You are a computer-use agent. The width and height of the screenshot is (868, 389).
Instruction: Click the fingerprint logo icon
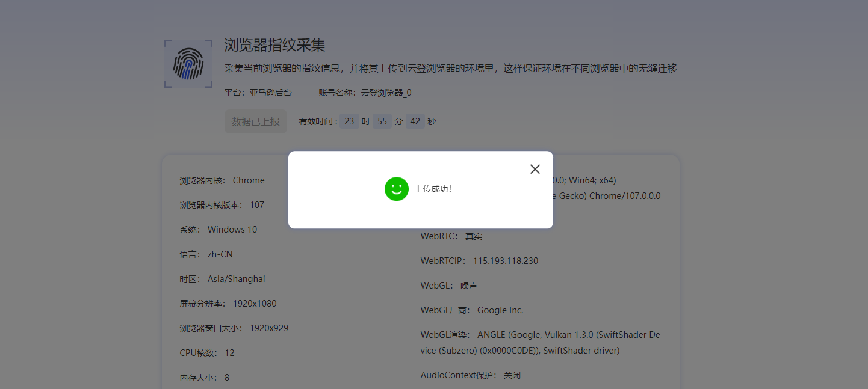188,63
